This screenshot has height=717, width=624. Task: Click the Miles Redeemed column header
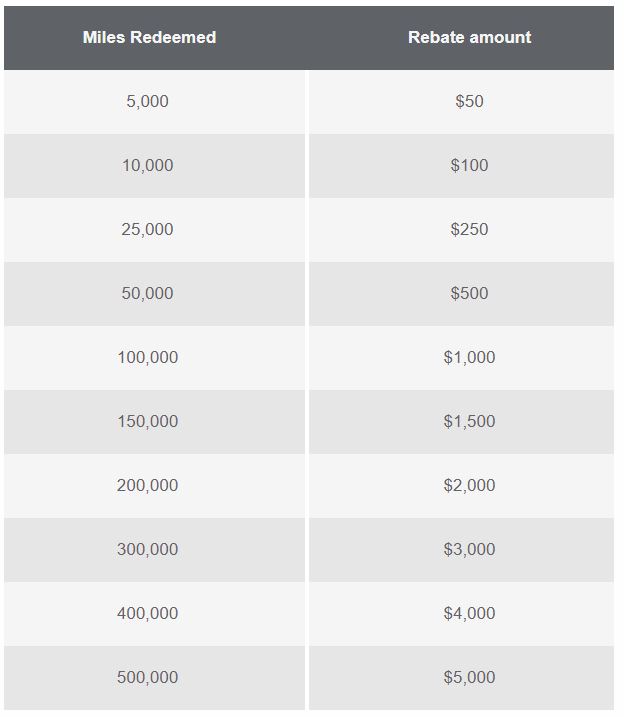pyautogui.click(x=149, y=38)
